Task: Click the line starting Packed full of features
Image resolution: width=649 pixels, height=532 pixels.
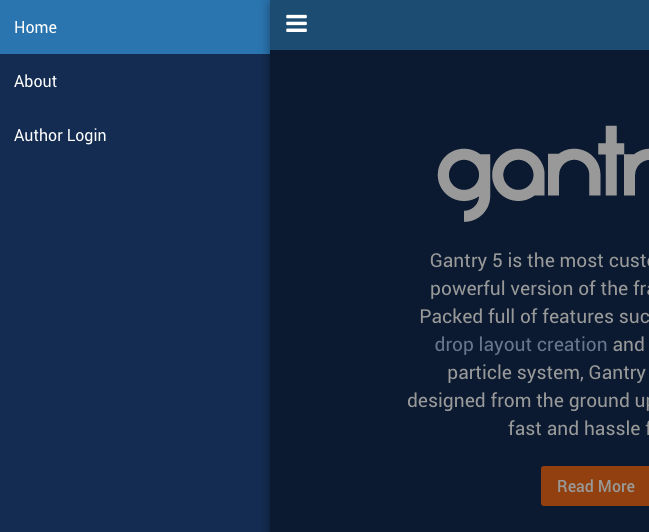Action: [535, 316]
